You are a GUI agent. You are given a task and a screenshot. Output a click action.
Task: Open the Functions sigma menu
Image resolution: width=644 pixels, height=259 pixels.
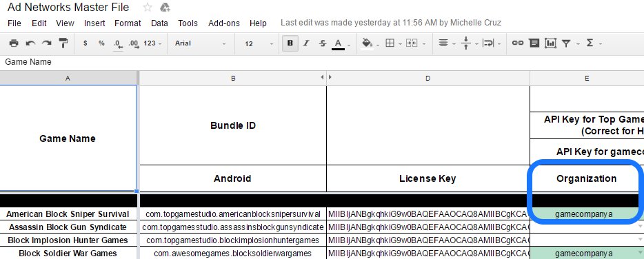tap(593, 43)
